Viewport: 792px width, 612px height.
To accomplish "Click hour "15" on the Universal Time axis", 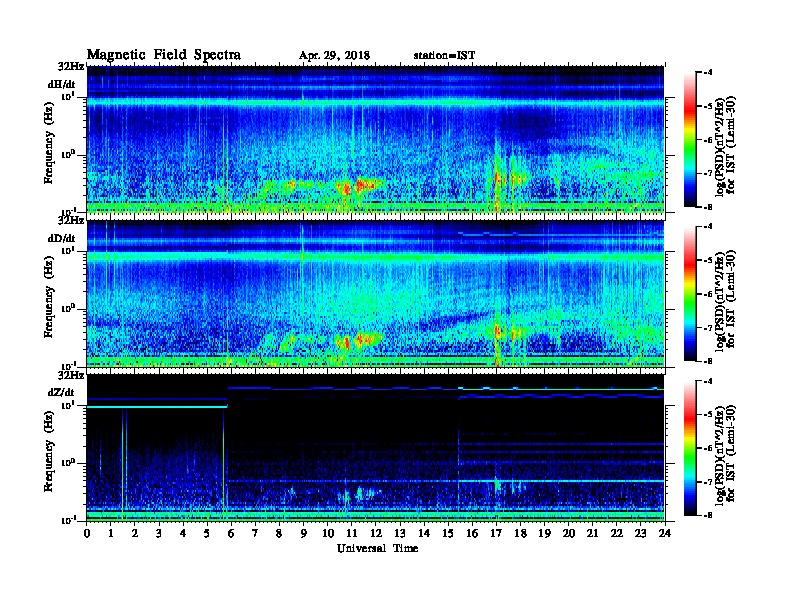I will point(448,534).
